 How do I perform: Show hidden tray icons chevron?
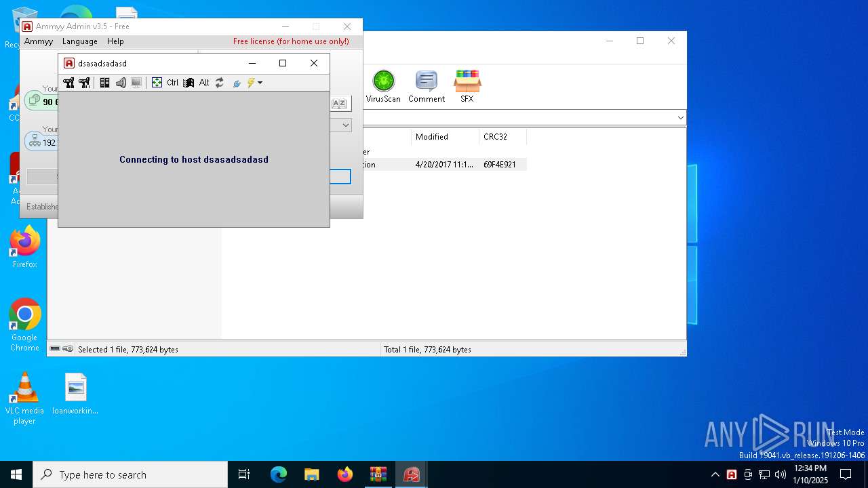(x=715, y=474)
